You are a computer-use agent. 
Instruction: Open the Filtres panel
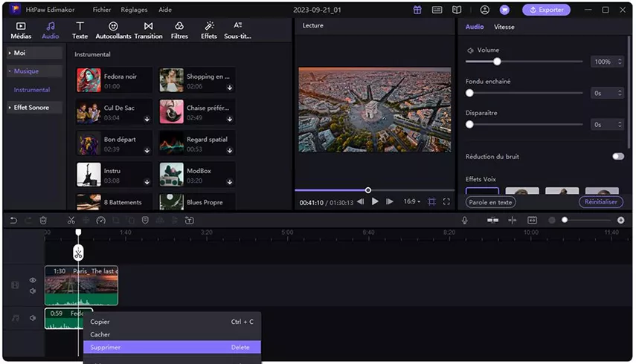(x=179, y=30)
